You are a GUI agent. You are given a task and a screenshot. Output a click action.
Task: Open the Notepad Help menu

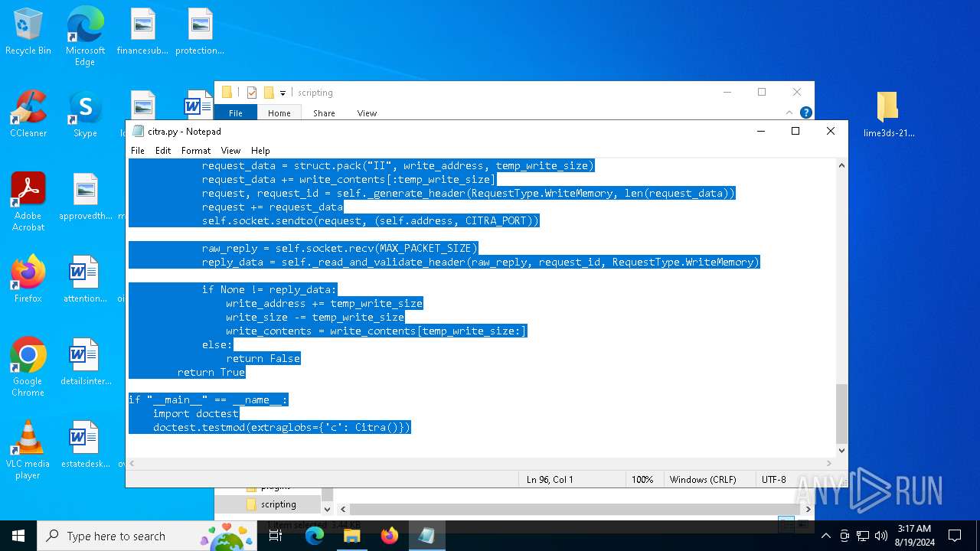tap(260, 151)
